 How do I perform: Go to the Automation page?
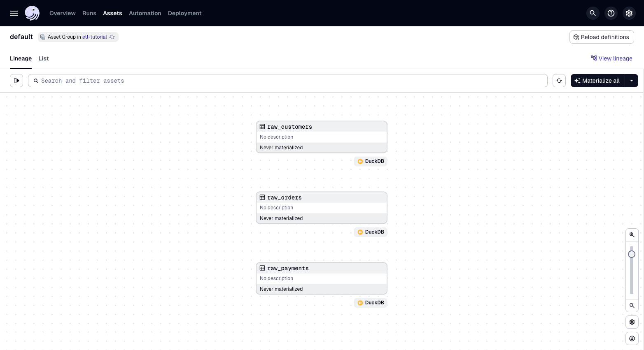[145, 13]
